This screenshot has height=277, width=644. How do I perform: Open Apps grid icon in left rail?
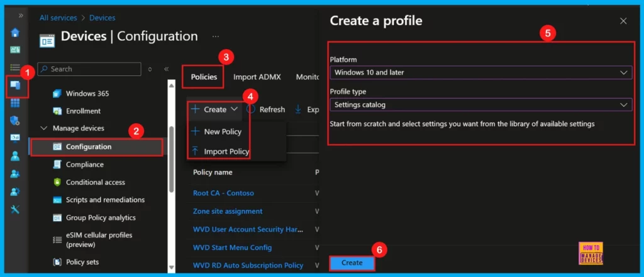[15, 102]
